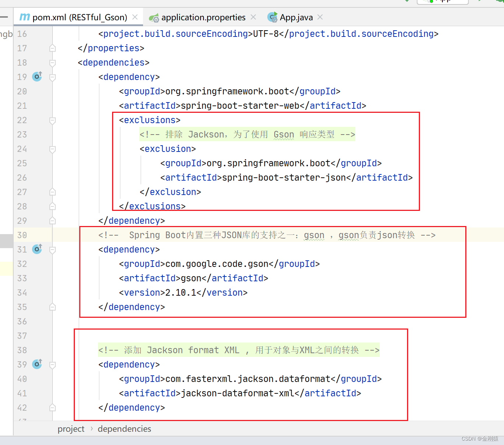The height and width of the screenshot is (445, 504).
Task: Click the dependency gutter icon on line 39
Action: pos(37,364)
